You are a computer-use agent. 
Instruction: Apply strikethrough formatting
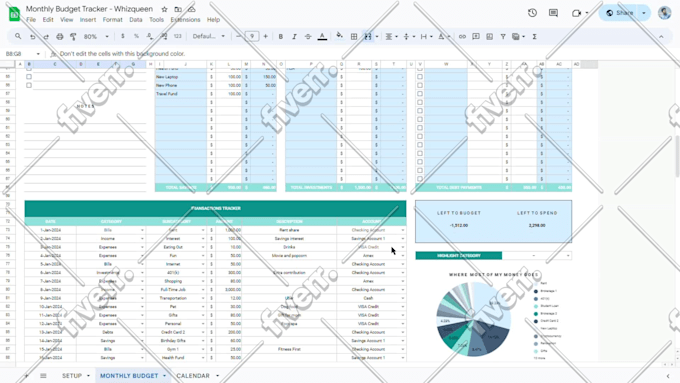coord(308,37)
